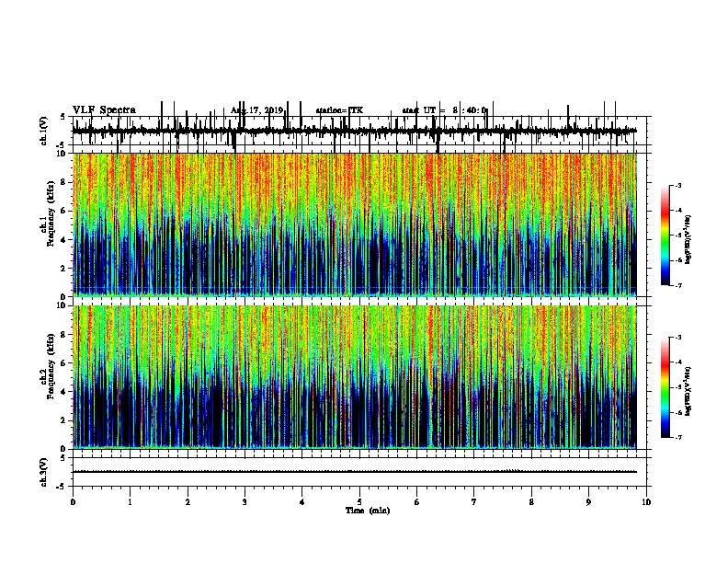728x563 pixels.
Task: Select the ch.3(V) waveform axis label
Action: coord(43,472)
